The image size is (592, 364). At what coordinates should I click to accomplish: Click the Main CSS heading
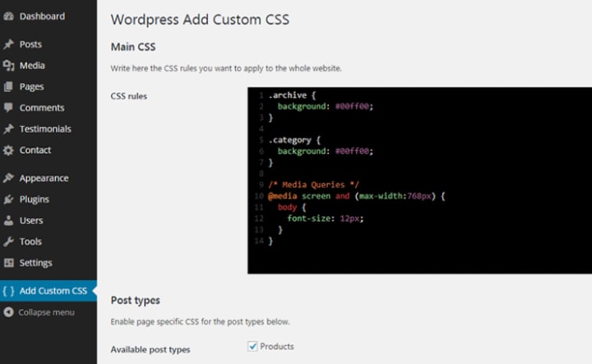tap(133, 47)
